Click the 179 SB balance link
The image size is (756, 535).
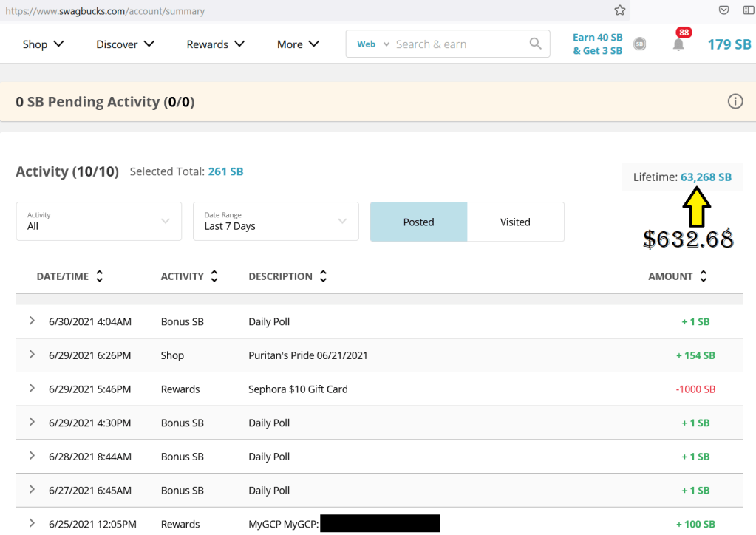[x=729, y=44]
